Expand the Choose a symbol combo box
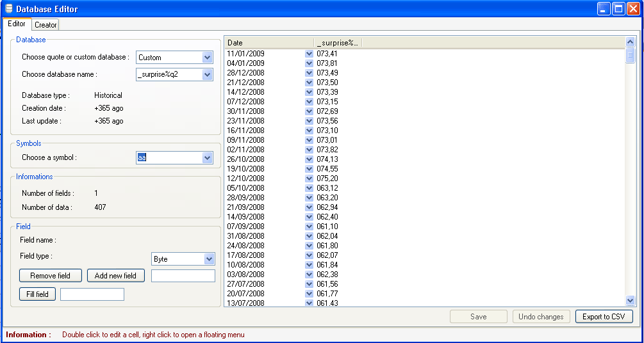 [x=207, y=157]
